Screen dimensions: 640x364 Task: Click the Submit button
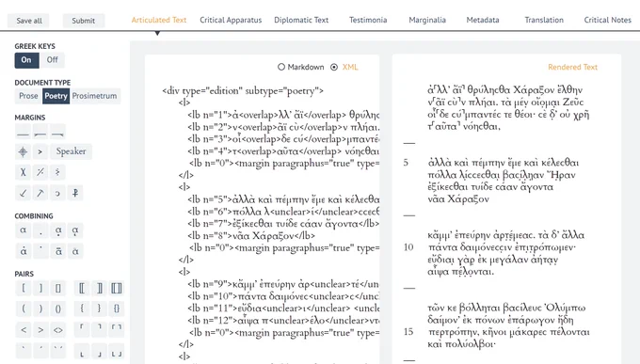83,21
